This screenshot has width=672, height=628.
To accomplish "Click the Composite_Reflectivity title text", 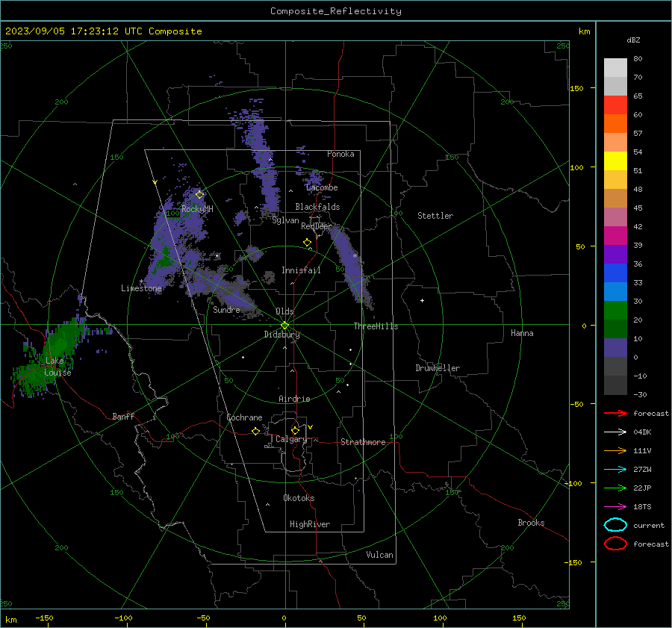I will 336,11.
